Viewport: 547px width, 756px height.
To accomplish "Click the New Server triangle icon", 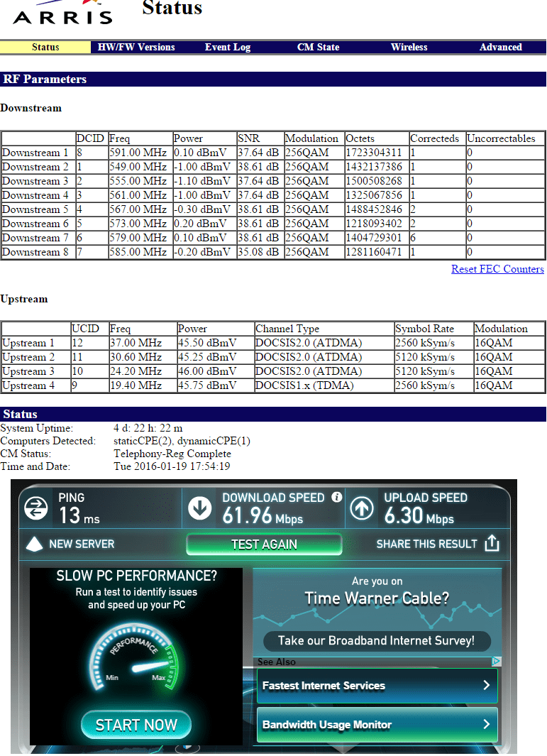I will click(x=34, y=544).
